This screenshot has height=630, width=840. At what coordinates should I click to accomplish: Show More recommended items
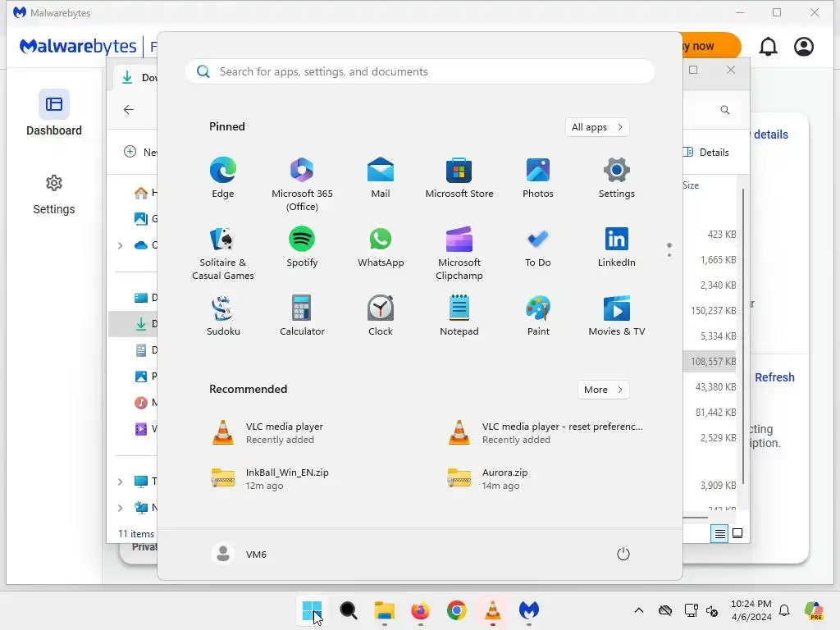tap(603, 390)
